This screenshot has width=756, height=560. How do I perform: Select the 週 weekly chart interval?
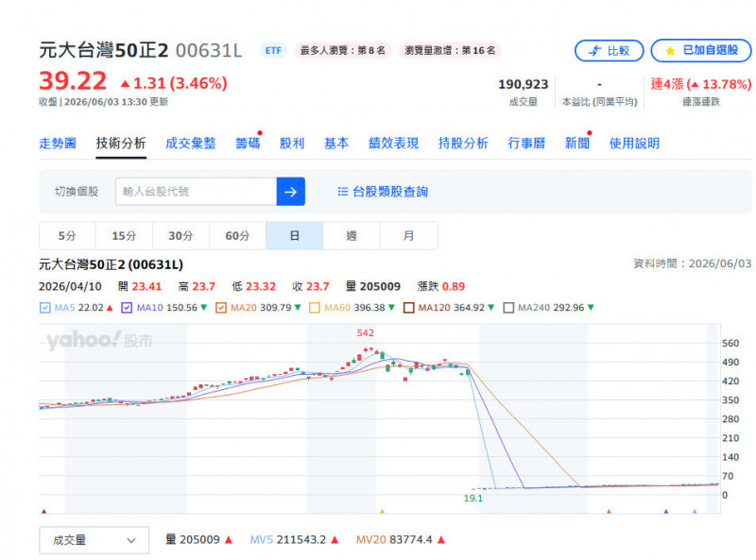click(x=352, y=236)
